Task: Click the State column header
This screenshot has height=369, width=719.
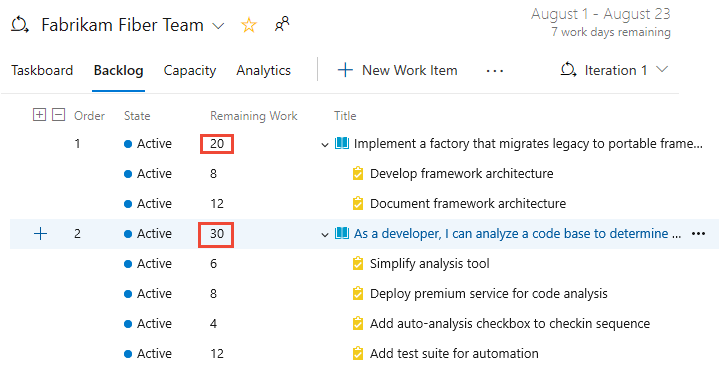Action: 137,116
